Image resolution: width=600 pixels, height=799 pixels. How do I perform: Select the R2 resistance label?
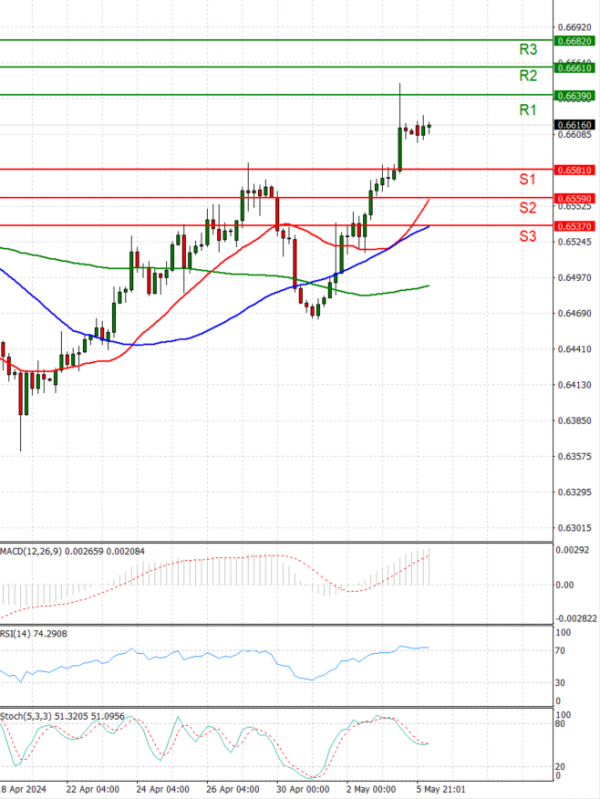pyautogui.click(x=528, y=76)
